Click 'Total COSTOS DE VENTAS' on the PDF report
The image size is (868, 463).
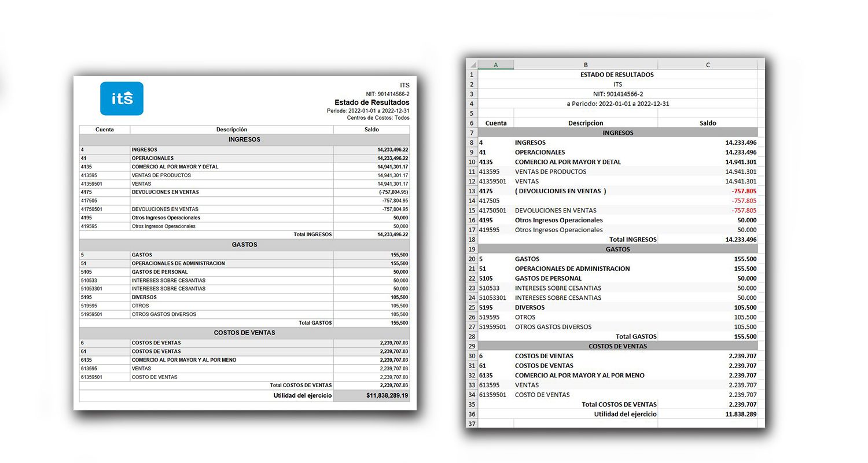click(301, 385)
